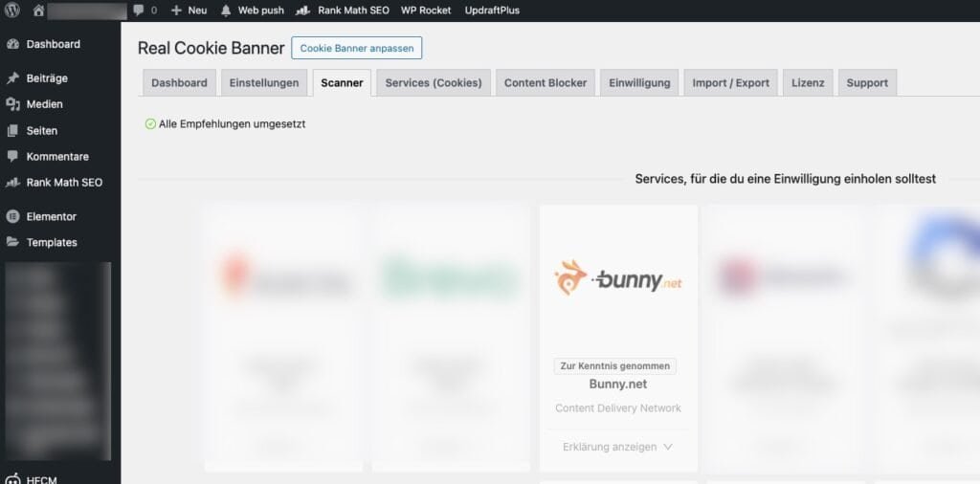Click the WP Rocket admin bar link
Viewport: 980px width, 484px height.
click(426, 11)
